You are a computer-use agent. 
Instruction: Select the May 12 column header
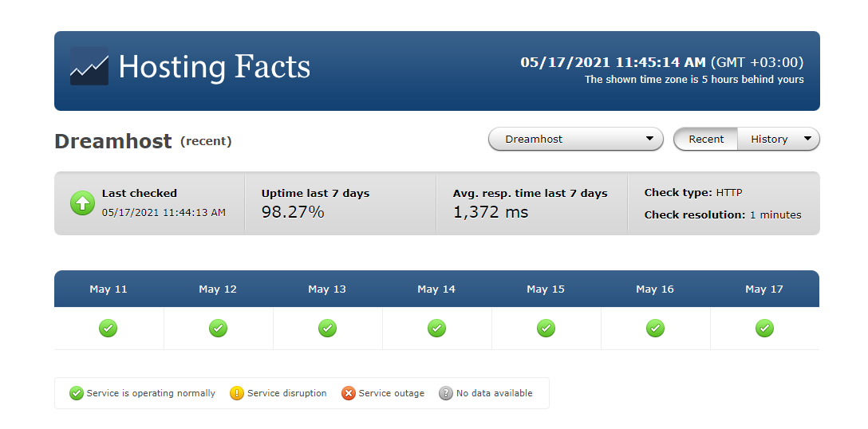(x=218, y=289)
